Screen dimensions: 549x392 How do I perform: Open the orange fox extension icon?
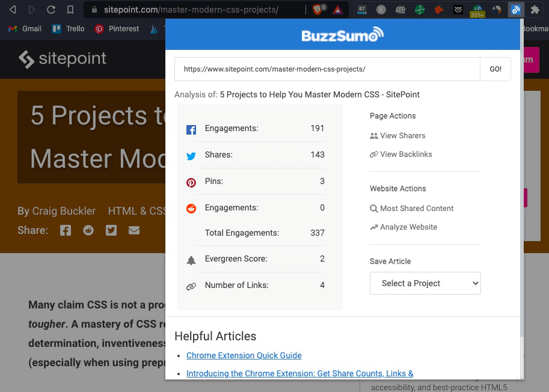point(439,10)
